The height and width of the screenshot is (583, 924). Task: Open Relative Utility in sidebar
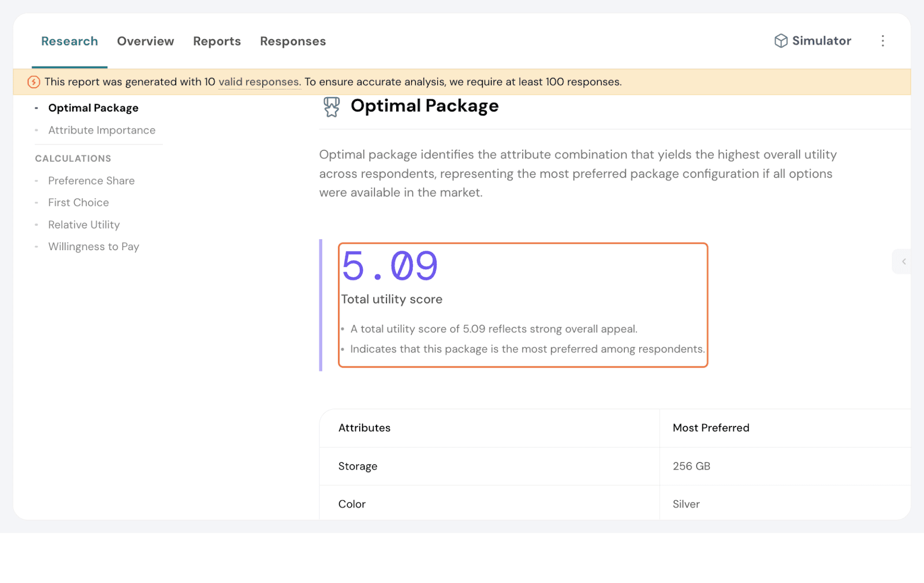point(84,225)
